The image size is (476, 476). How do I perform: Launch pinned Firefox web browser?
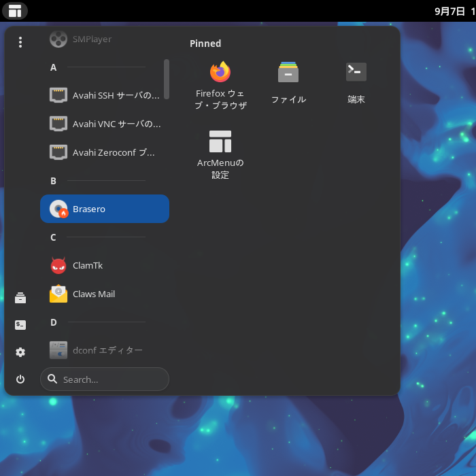[x=220, y=86]
